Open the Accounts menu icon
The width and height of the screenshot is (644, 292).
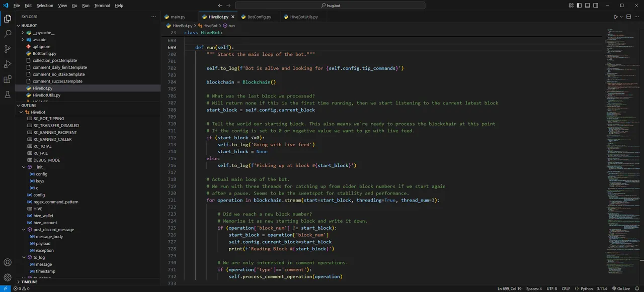click(x=8, y=262)
